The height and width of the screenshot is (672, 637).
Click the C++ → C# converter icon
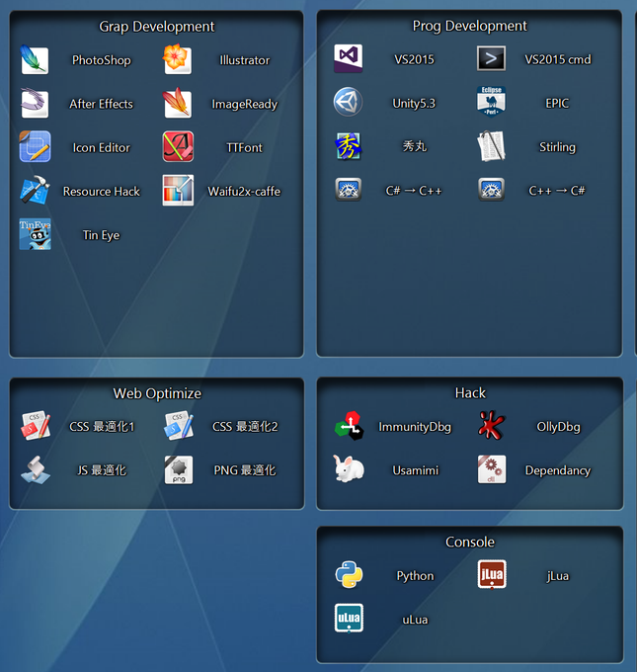pos(491,190)
